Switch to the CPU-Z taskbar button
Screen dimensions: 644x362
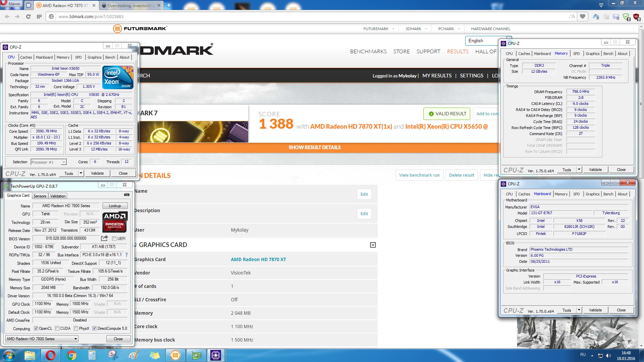tap(215, 355)
